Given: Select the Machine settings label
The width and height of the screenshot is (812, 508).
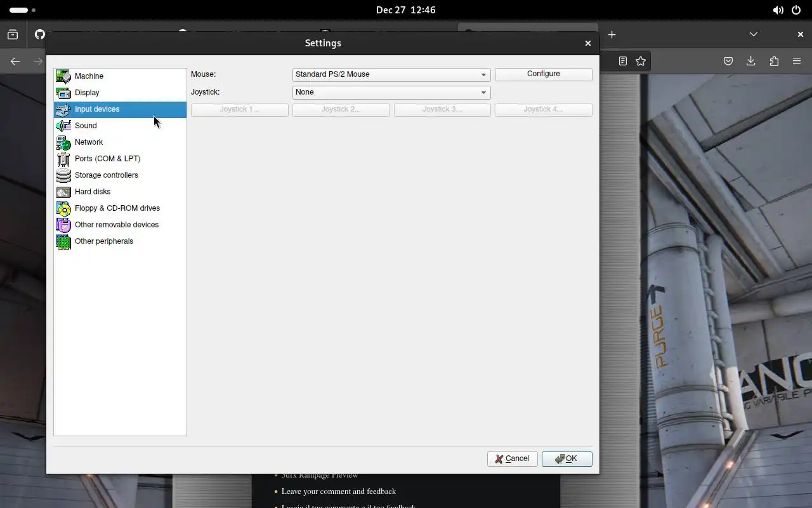Looking at the screenshot, I should pyautogui.click(x=89, y=76).
